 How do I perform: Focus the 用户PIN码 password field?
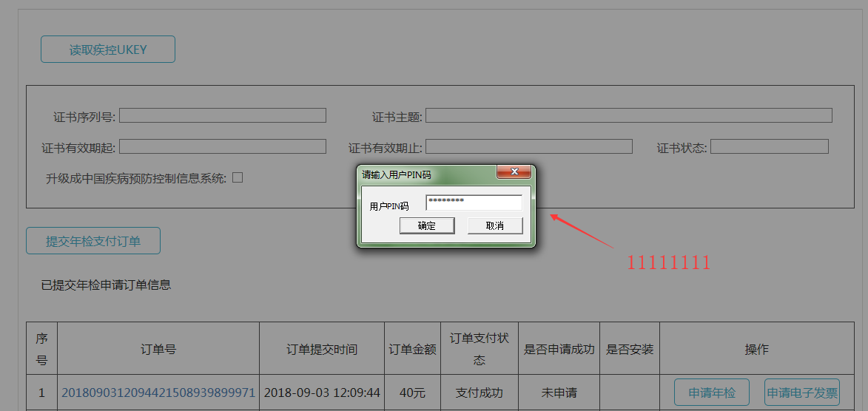tap(474, 203)
